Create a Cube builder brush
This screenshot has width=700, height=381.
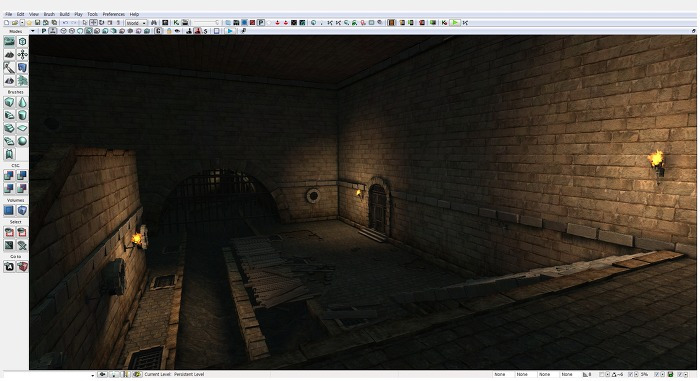tap(9, 102)
